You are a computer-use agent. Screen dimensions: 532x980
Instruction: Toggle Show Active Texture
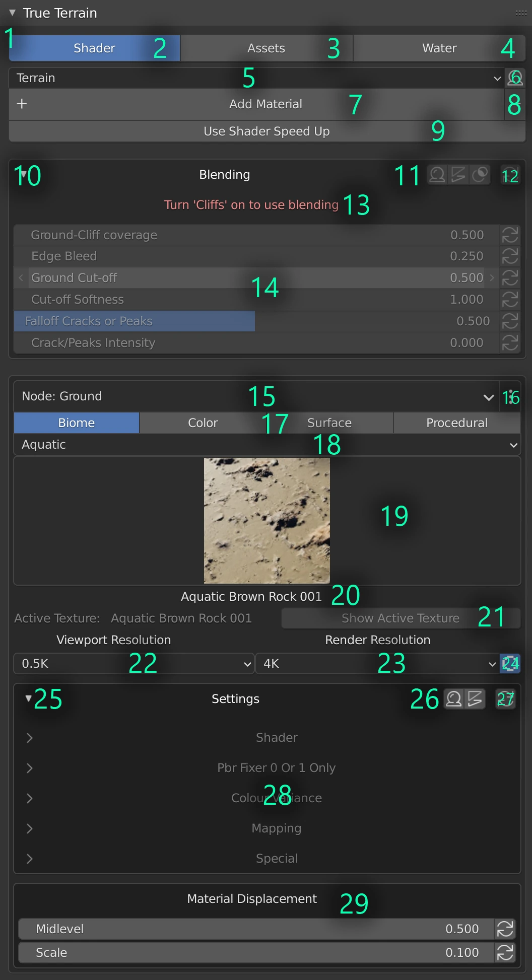click(x=401, y=618)
